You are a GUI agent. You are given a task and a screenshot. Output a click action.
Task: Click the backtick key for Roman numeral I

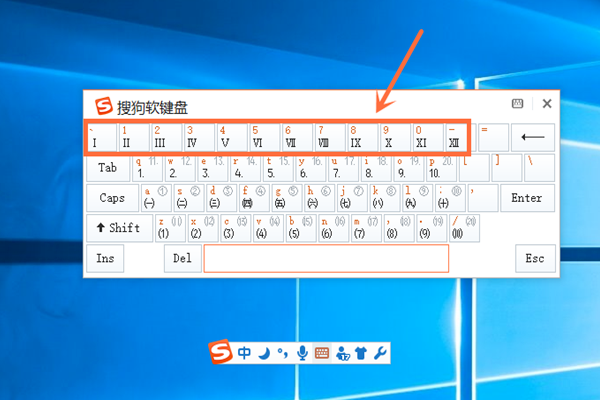point(101,137)
